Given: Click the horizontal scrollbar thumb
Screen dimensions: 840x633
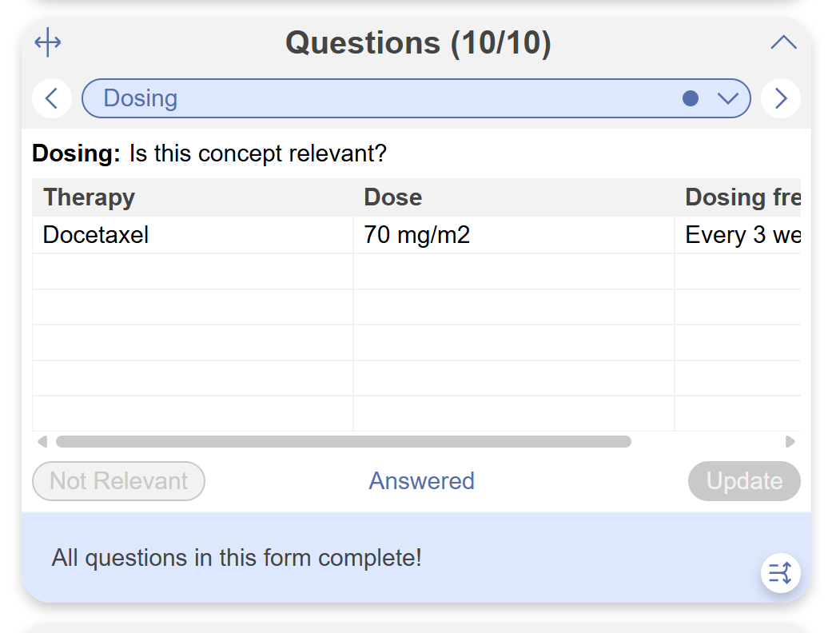Looking at the screenshot, I should click(344, 441).
